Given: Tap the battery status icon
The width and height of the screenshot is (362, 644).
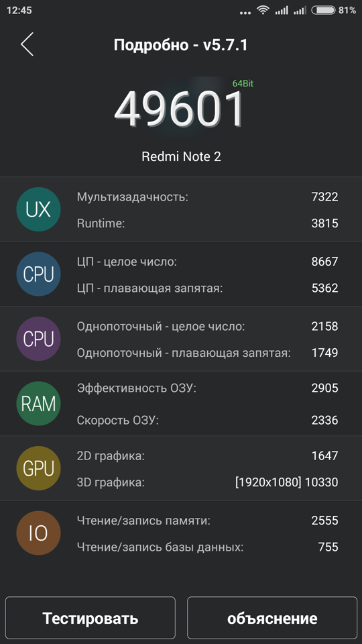Looking at the screenshot, I should tap(323, 10).
